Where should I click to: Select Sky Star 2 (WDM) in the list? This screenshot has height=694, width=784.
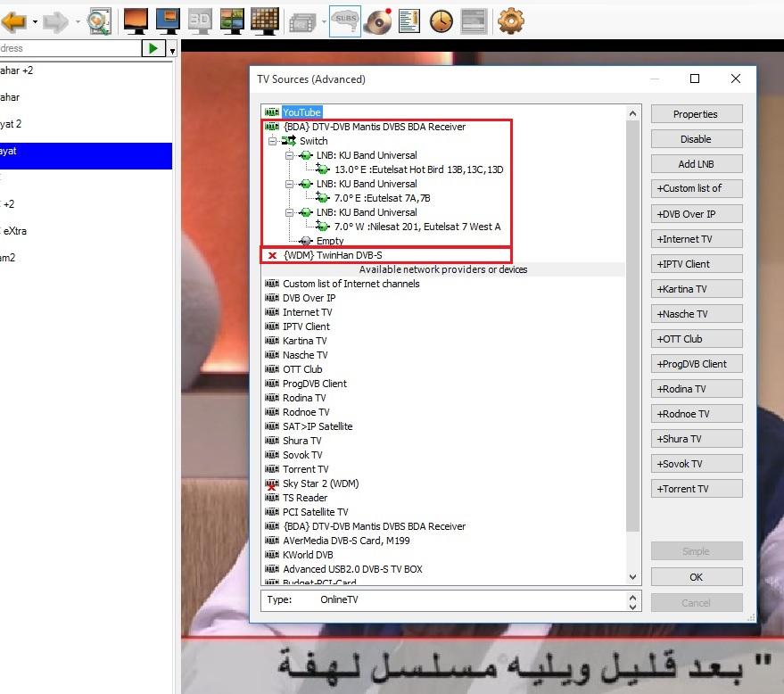(320, 483)
